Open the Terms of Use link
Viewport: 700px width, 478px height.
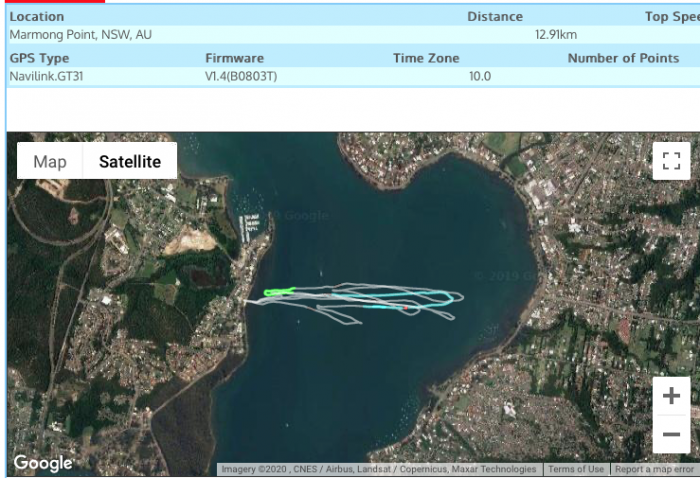(x=575, y=469)
